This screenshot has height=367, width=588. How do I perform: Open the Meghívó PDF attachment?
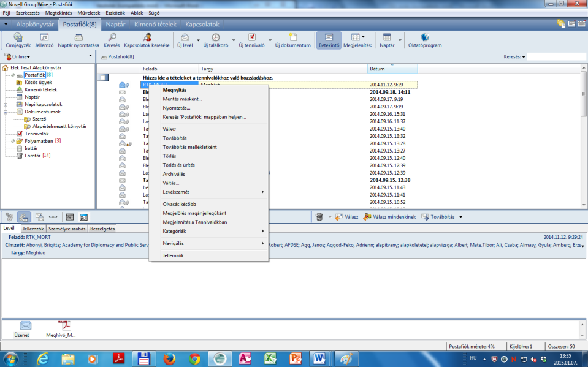(x=61, y=330)
